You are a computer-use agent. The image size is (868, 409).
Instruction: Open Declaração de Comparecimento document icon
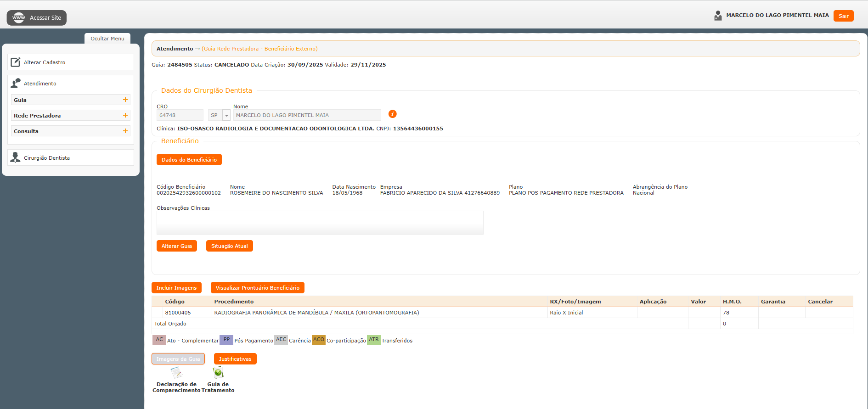point(176,372)
